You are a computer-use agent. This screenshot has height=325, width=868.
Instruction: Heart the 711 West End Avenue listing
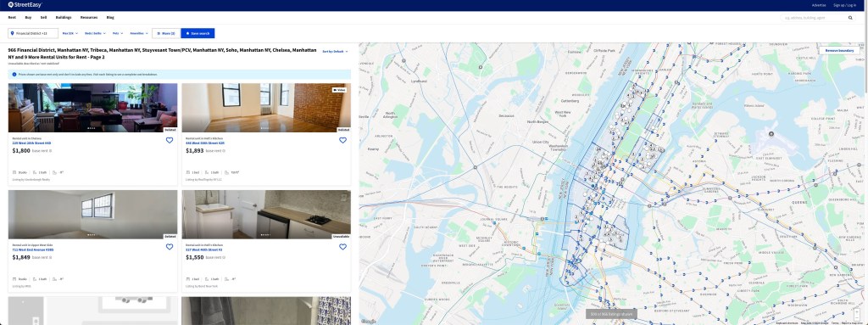click(170, 247)
